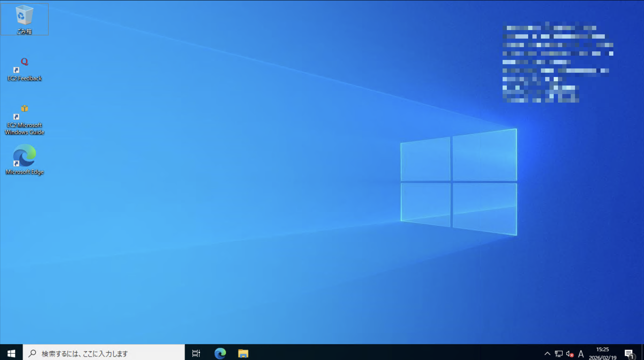Click the network status tray icon
This screenshot has height=360, width=644.
pos(559,353)
